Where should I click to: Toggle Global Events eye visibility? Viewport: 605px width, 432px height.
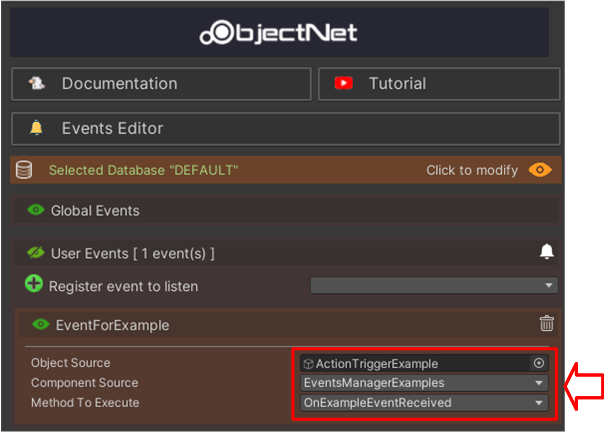click(x=36, y=210)
